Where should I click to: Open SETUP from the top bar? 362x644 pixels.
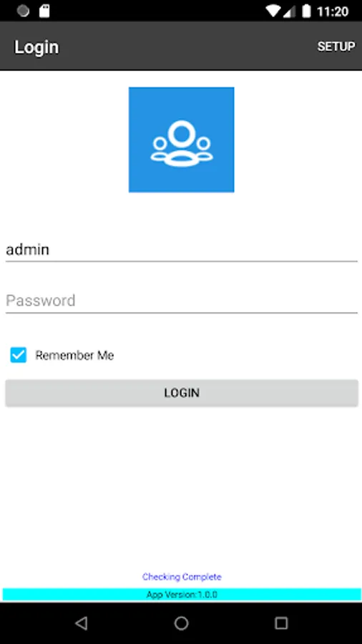pyautogui.click(x=336, y=47)
